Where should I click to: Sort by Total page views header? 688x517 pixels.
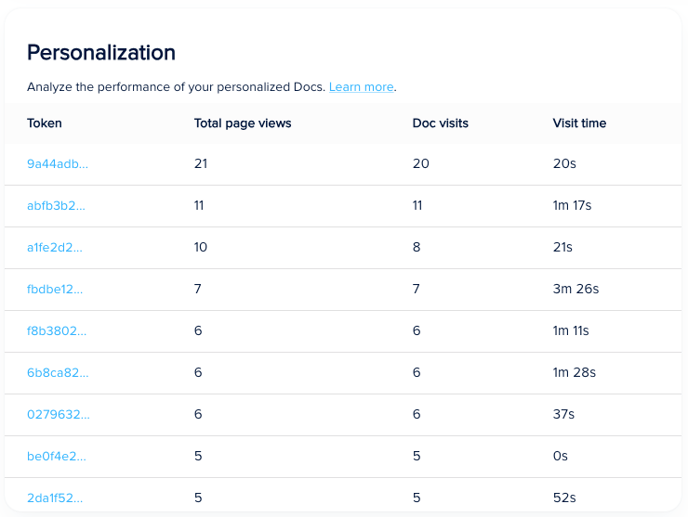(242, 123)
